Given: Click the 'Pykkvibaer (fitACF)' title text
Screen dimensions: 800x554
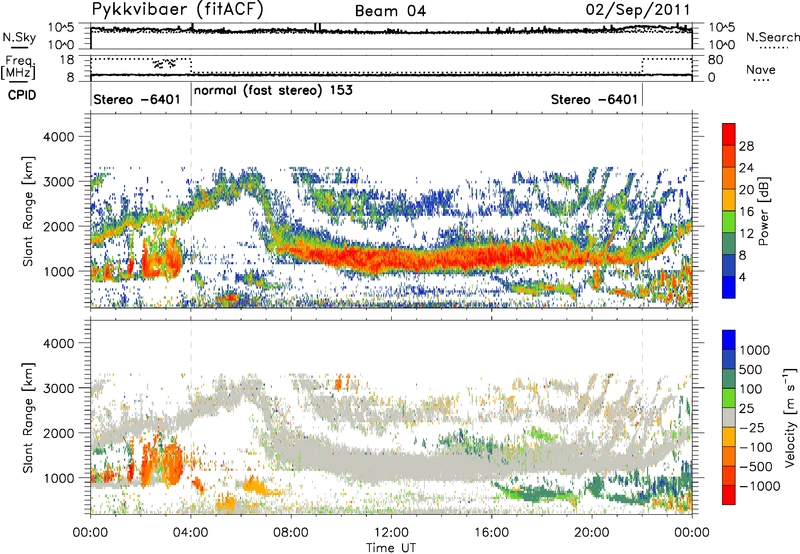Looking at the screenshot, I should point(177,10).
